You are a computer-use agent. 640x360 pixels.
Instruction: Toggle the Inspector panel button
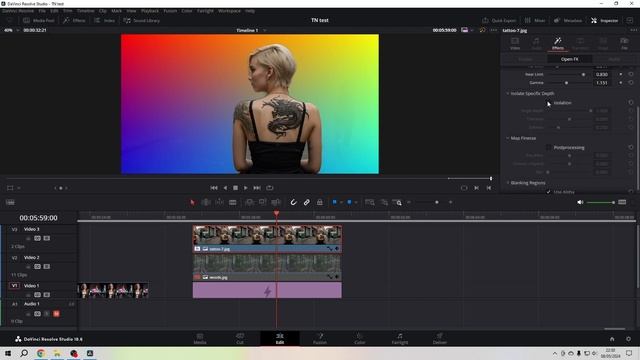coord(604,20)
